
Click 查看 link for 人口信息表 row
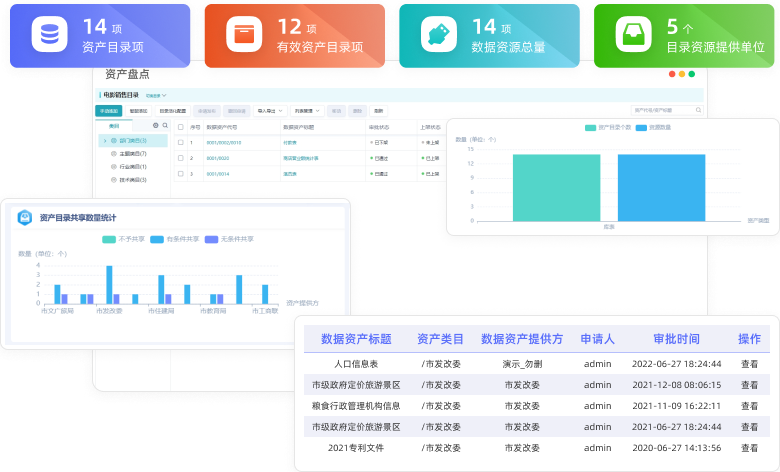749,365
